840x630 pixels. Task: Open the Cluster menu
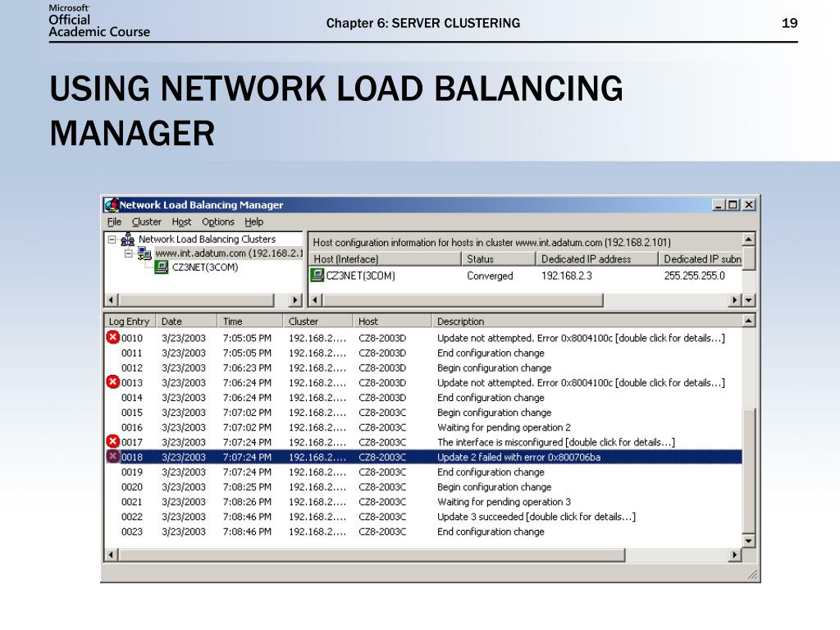click(146, 221)
